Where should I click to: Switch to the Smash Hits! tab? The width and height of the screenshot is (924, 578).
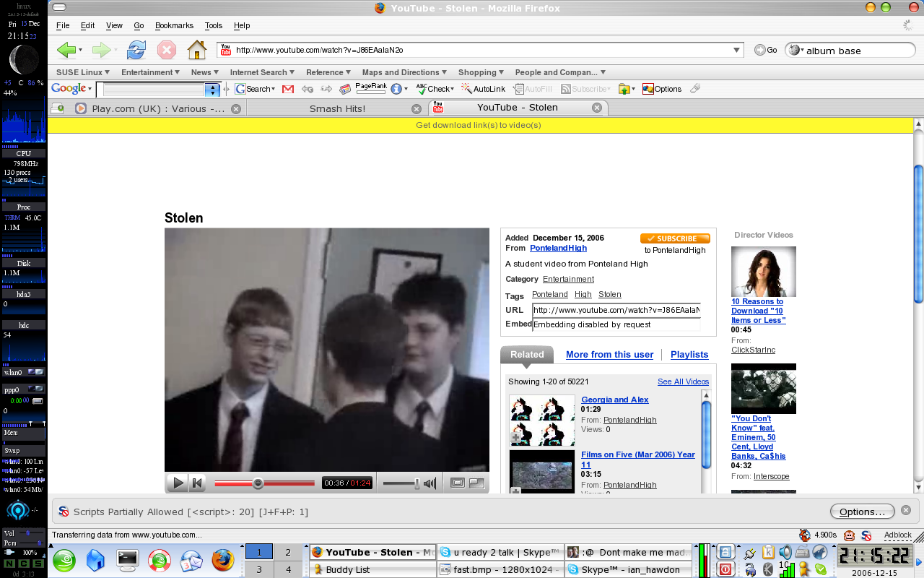[x=336, y=108]
